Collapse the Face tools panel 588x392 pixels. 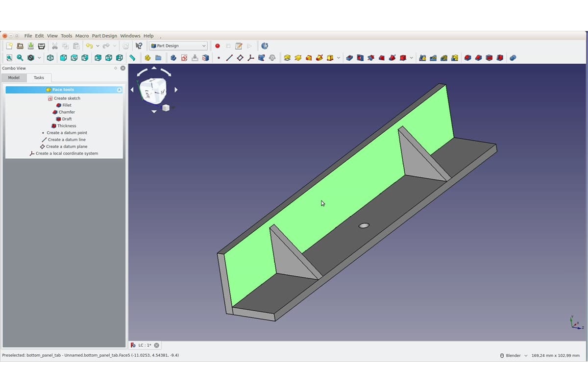[x=119, y=90]
